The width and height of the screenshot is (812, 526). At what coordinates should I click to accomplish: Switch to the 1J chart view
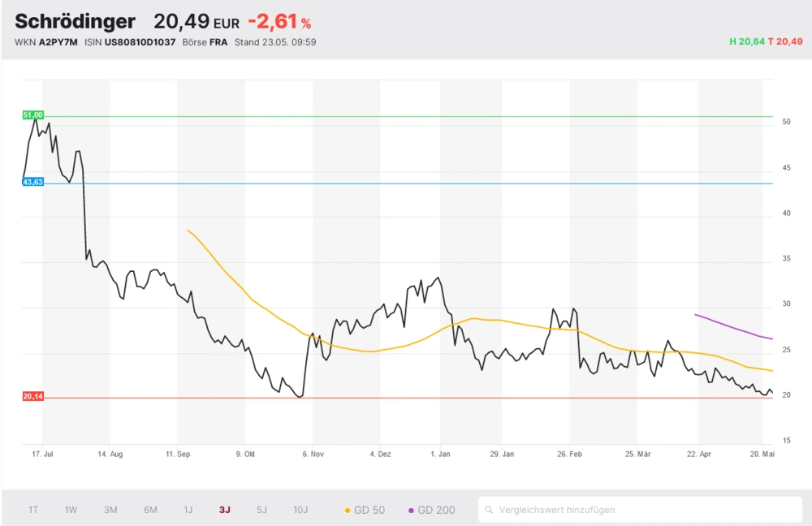click(188, 510)
